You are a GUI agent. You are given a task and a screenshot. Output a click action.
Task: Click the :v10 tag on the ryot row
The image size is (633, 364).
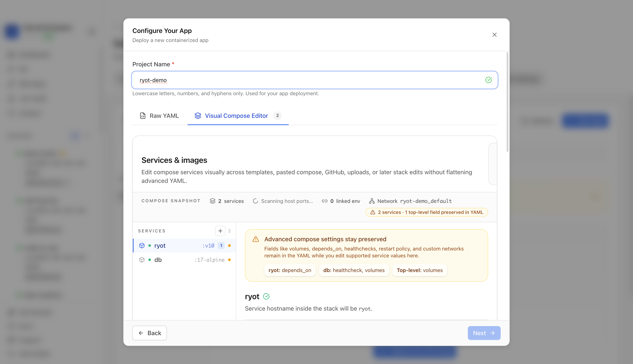(208, 246)
